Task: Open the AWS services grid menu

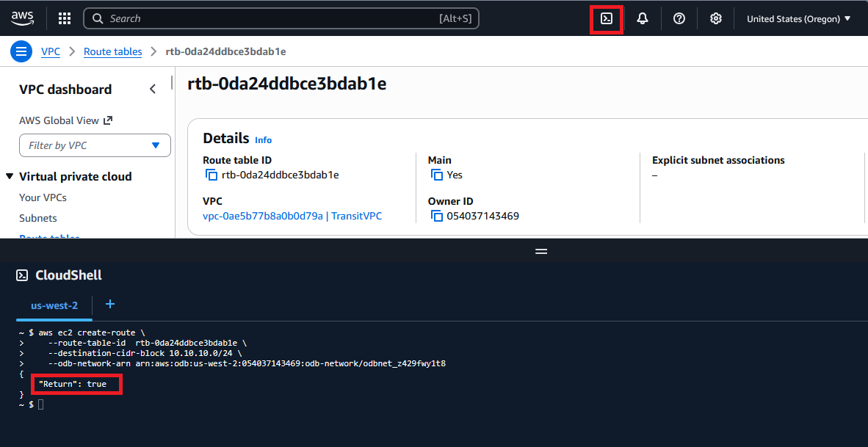Action: coord(65,19)
